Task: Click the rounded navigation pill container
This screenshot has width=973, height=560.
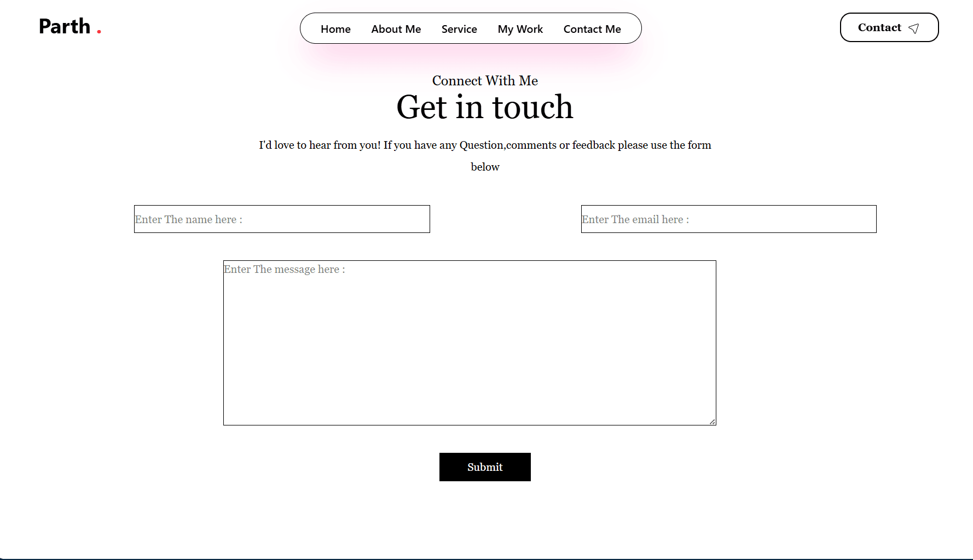Action: tap(471, 28)
